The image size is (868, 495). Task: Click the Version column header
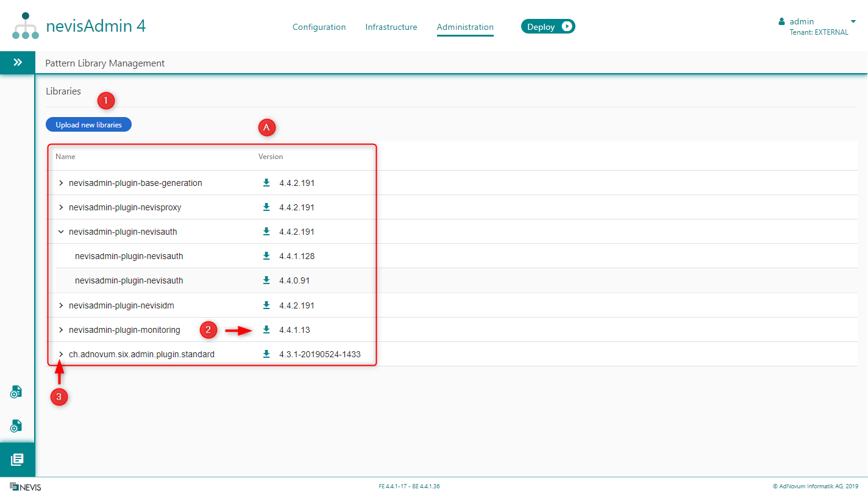click(x=271, y=157)
